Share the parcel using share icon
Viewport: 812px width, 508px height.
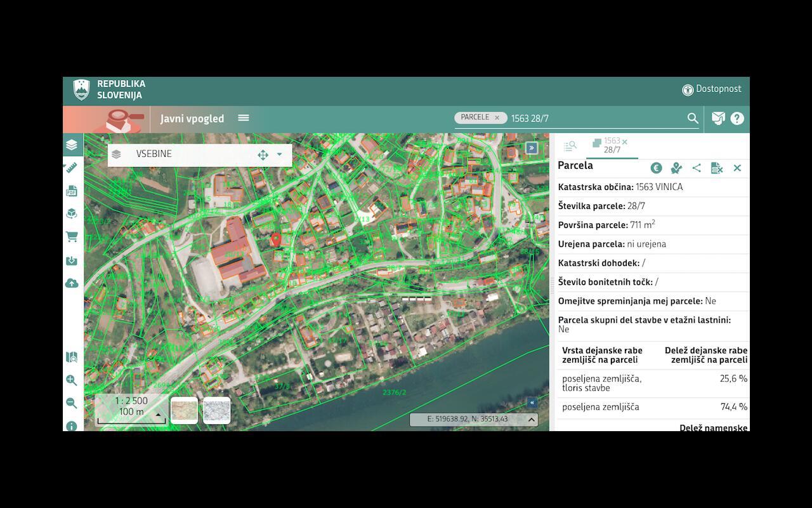coord(697,168)
